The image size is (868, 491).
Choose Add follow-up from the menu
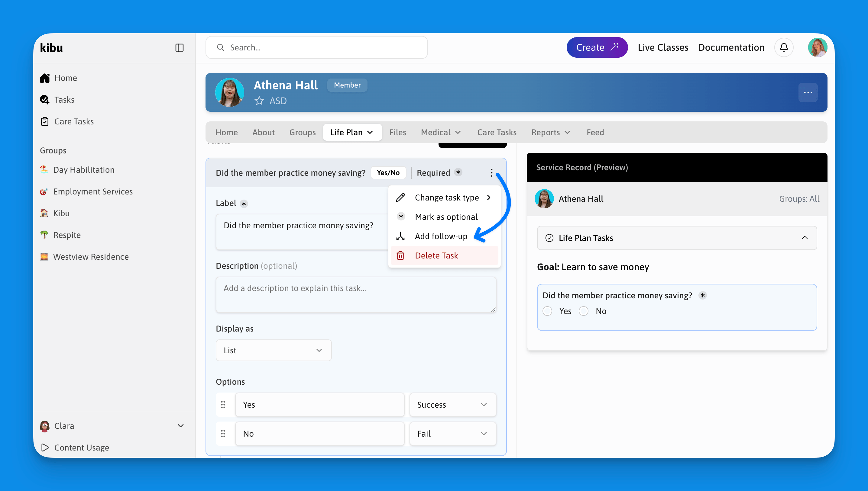tap(444, 236)
